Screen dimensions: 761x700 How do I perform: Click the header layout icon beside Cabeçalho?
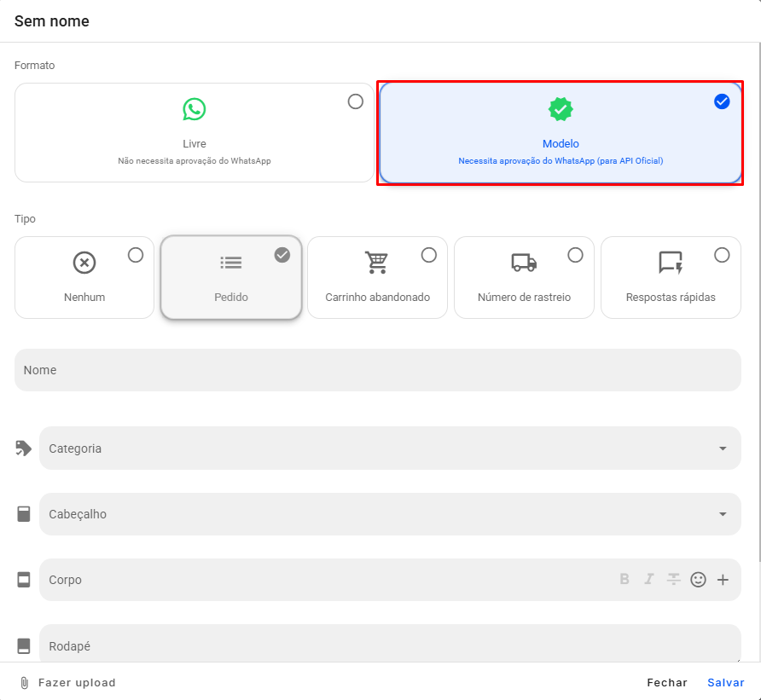tap(24, 514)
